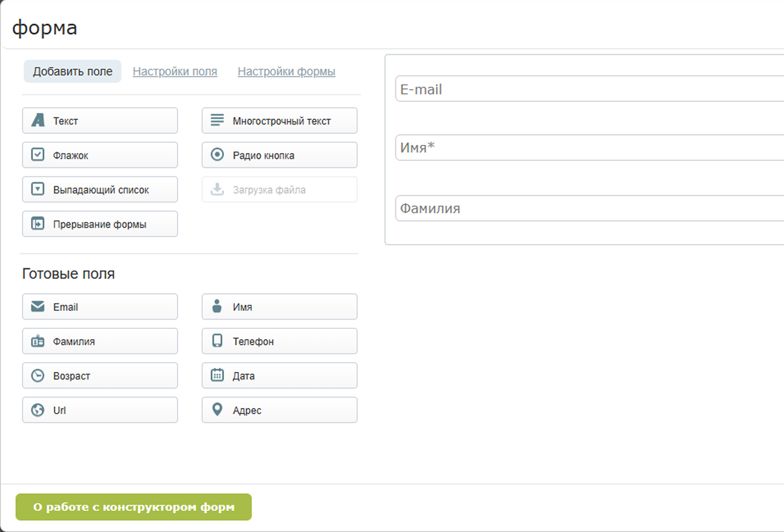This screenshot has height=532, width=784.
Task: Add a Выпадающий список field
Action: pyautogui.click(x=100, y=189)
